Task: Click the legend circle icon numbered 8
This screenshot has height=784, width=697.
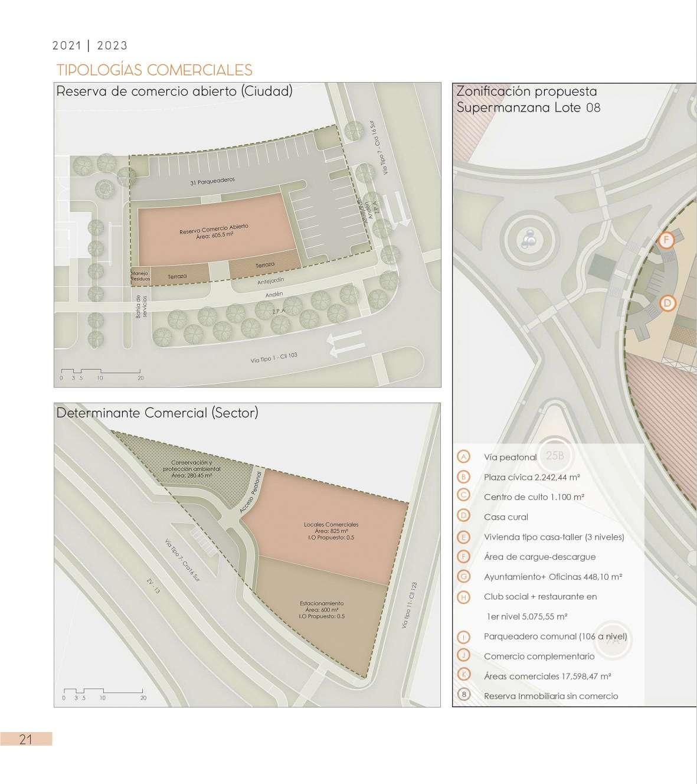Action: tap(464, 695)
